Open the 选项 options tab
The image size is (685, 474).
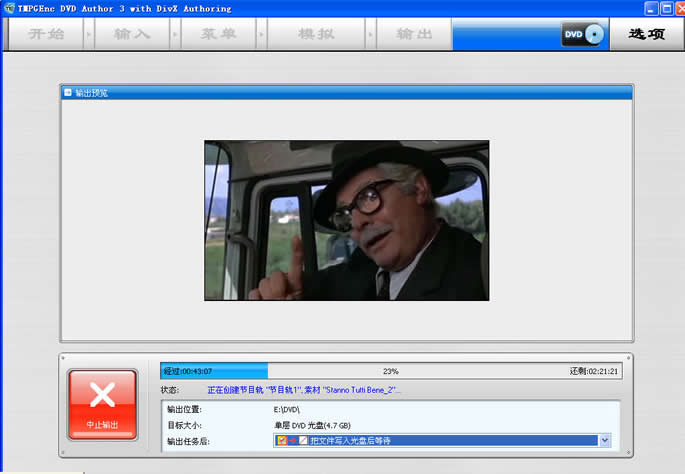tap(647, 34)
